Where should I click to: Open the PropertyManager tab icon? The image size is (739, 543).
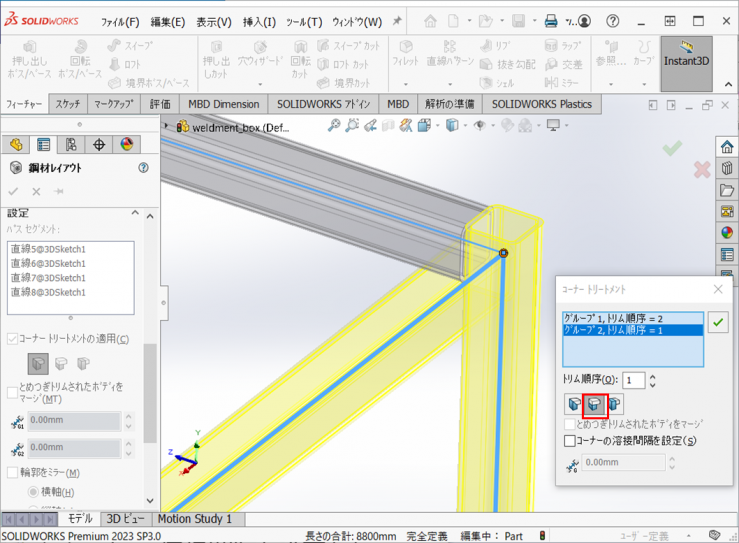[44, 145]
